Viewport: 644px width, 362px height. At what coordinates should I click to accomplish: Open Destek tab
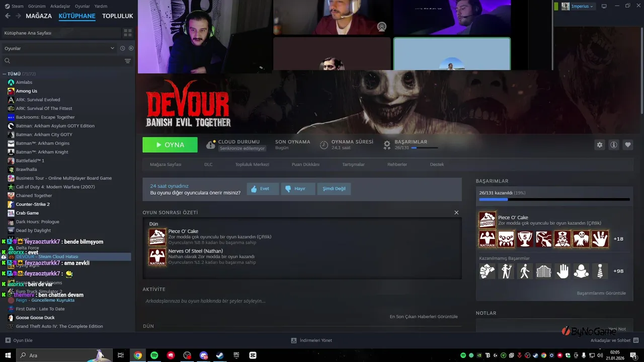coord(437,164)
